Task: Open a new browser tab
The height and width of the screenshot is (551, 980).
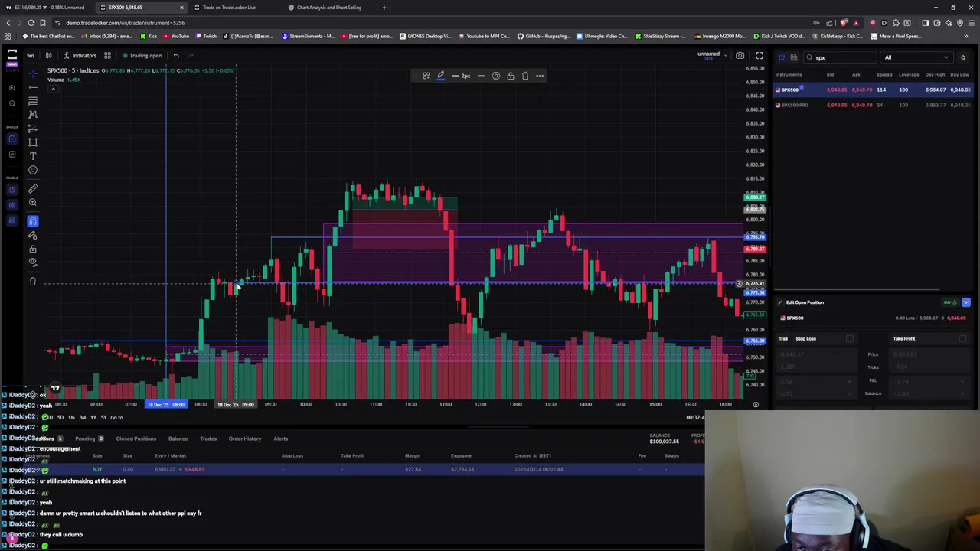Action: 384,8
